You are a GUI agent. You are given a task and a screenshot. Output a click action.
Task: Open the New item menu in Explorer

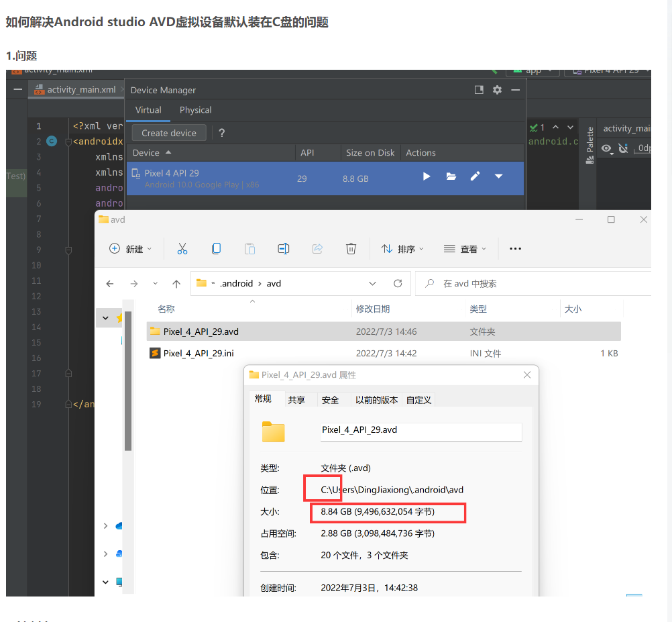tap(131, 249)
